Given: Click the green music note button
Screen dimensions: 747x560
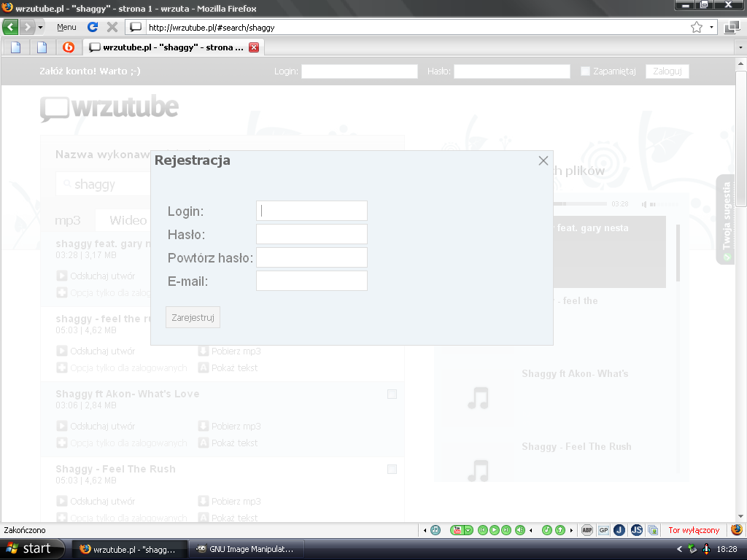Looking at the screenshot, I should pos(547,530).
